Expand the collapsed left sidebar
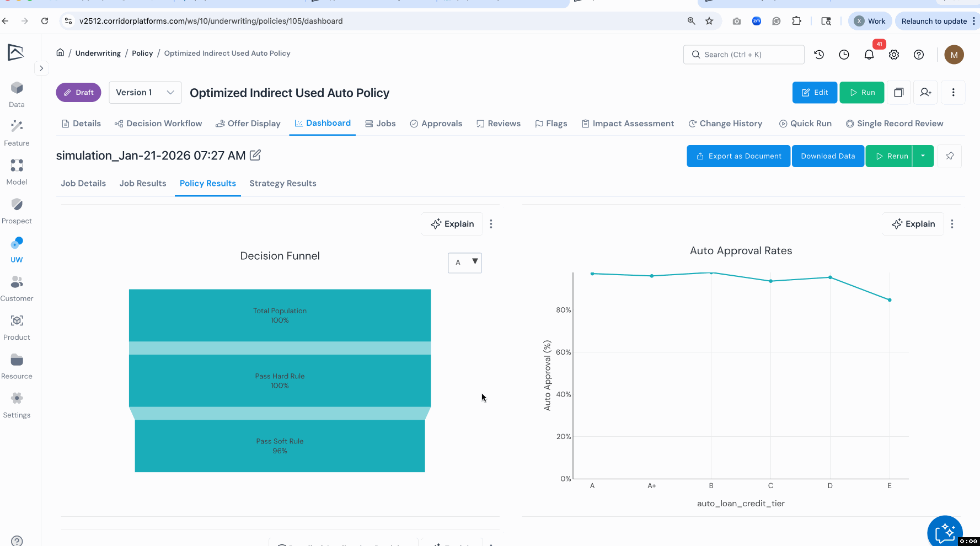This screenshot has width=980, height=546. [41, 68]
